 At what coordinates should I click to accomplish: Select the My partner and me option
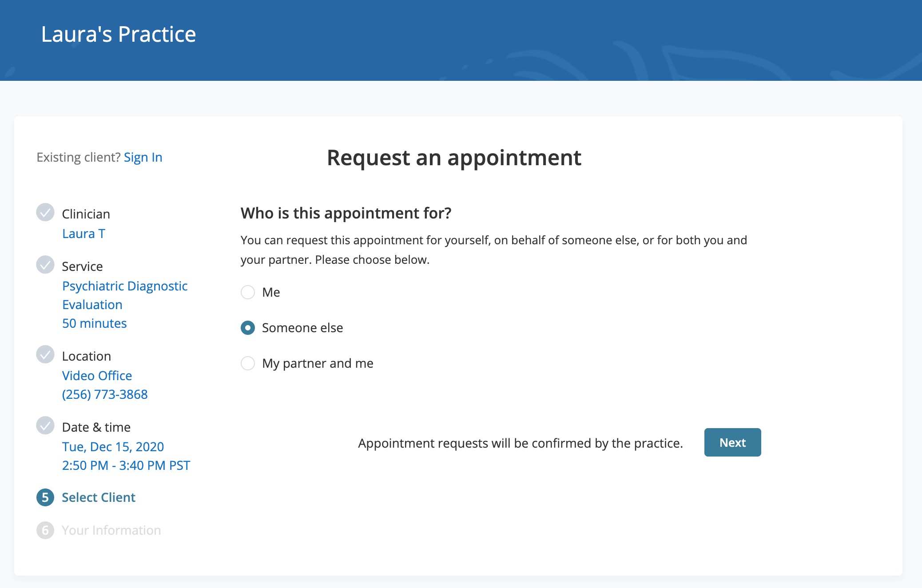[247, 363]
